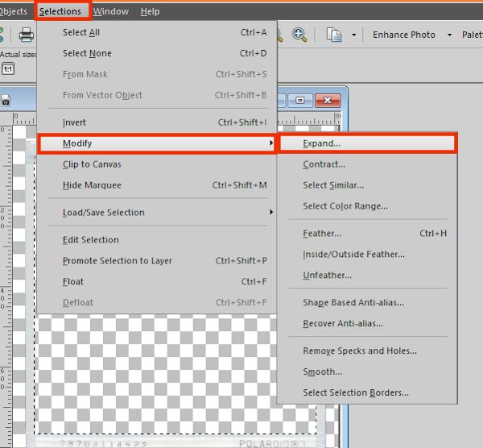Select Clip to Canvas

(x=157, y=164)
